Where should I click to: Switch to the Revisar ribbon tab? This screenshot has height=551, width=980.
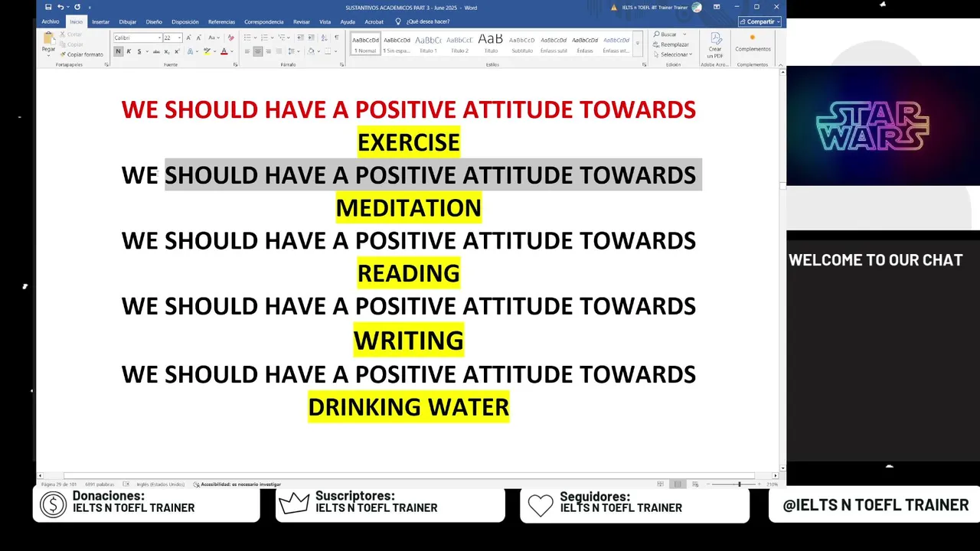click(x=302, y=21)
